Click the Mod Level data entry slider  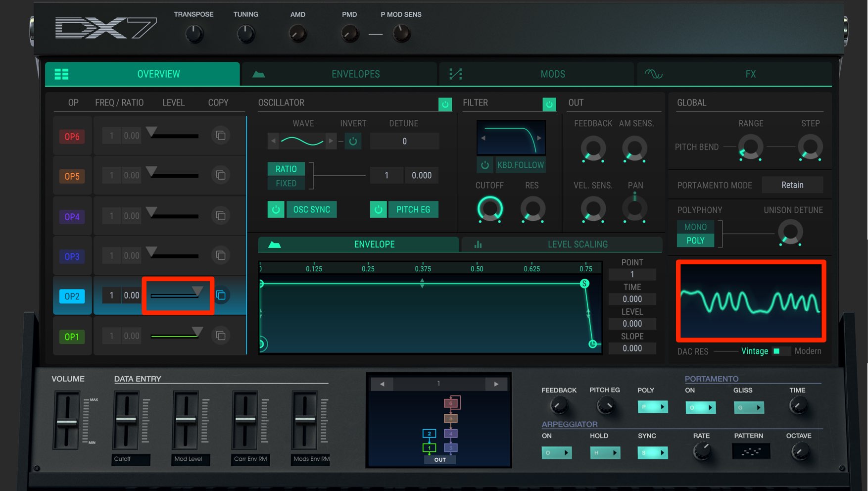pos(186,420)
